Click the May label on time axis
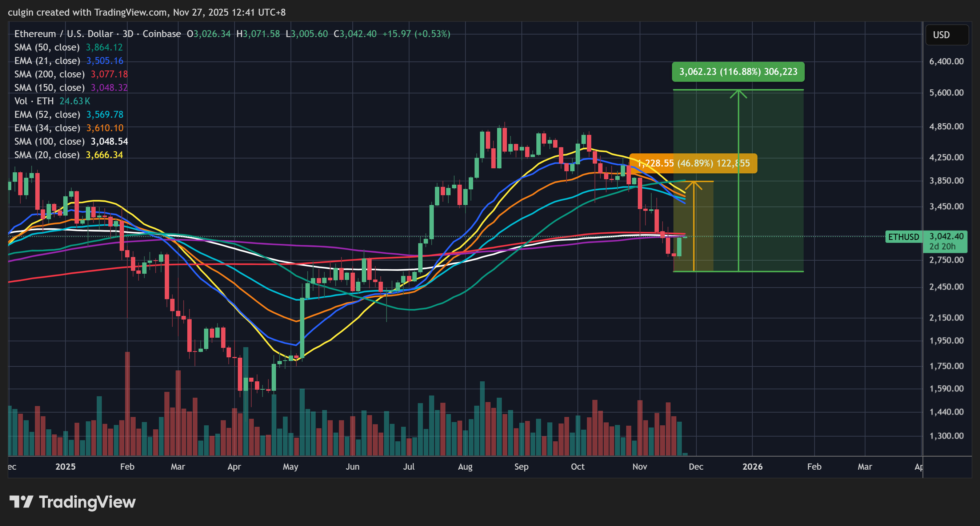Image resolution: width=980 pixels, height=526 pixels. click(x=290, y=467)
